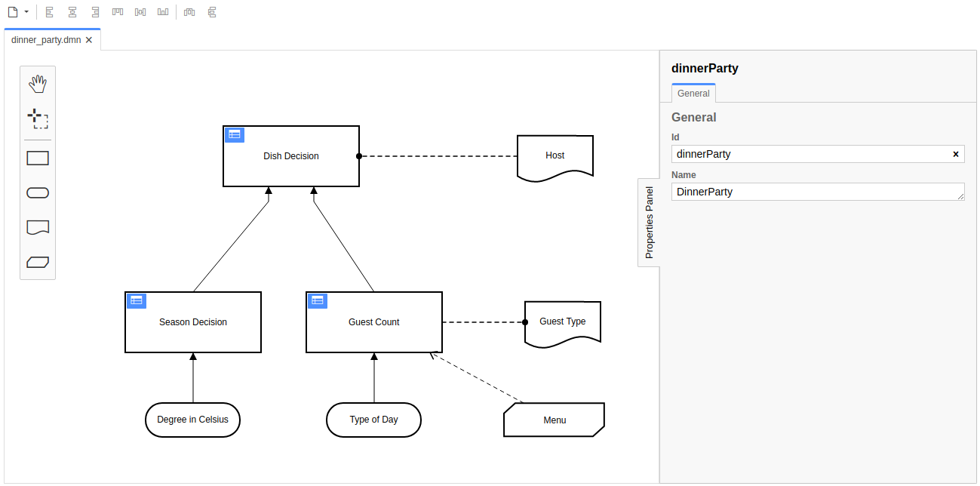Close the dinner_party.dmn tab
Screen dimensions: 980x486
[x=89, y=40]
